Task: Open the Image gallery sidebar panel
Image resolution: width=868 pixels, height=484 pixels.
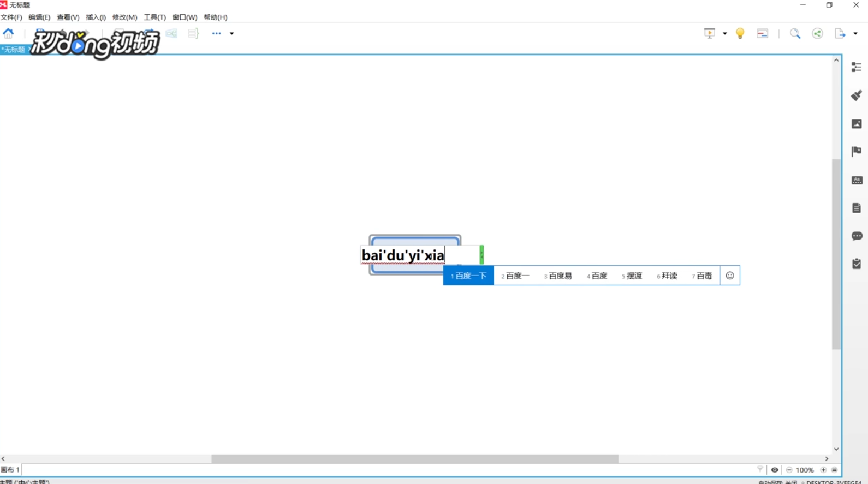Action: coord(857,124)
